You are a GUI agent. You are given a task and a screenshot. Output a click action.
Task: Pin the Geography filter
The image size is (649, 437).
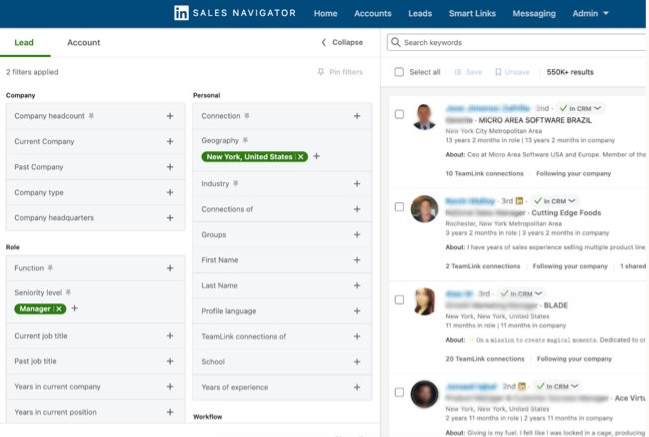(x=245, y=140)
